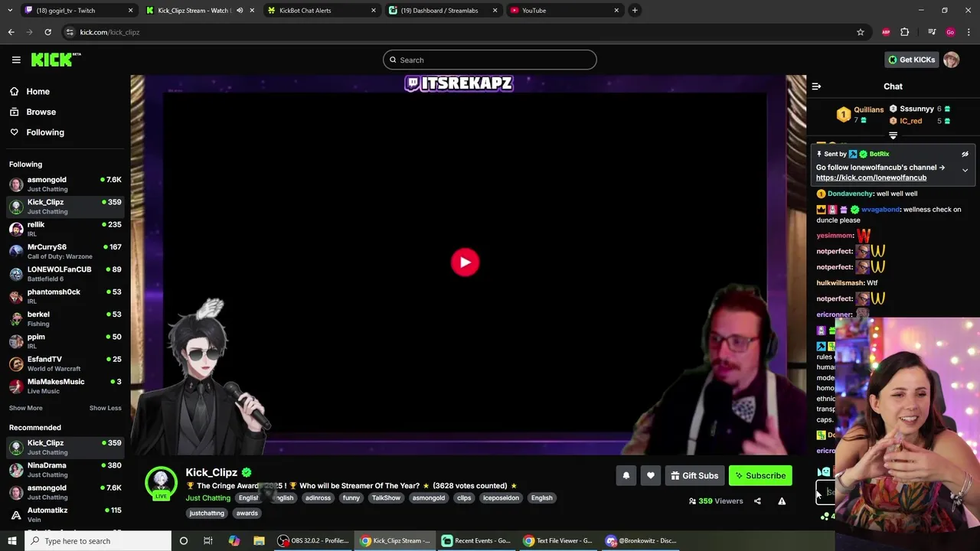Viewport: 980px width, 551px height.
Task: Click Sssunnyy in the gift leaderboard
Action: 916,109
